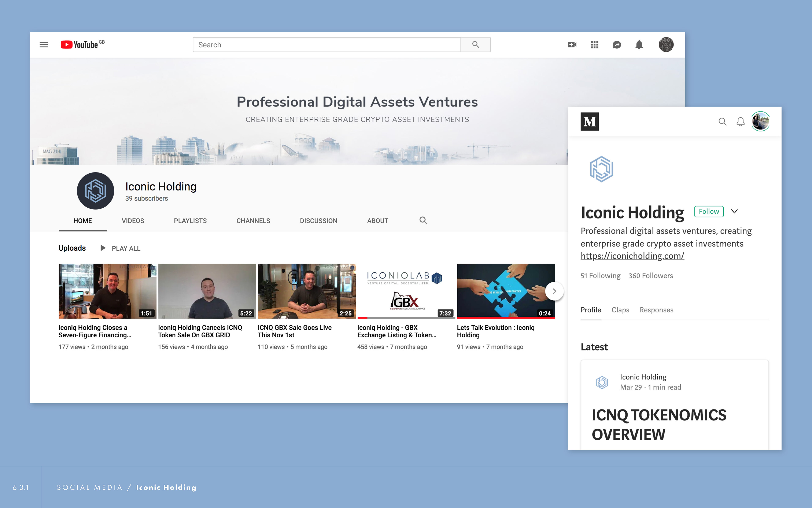Click the green Follow button

click(709, 211)
